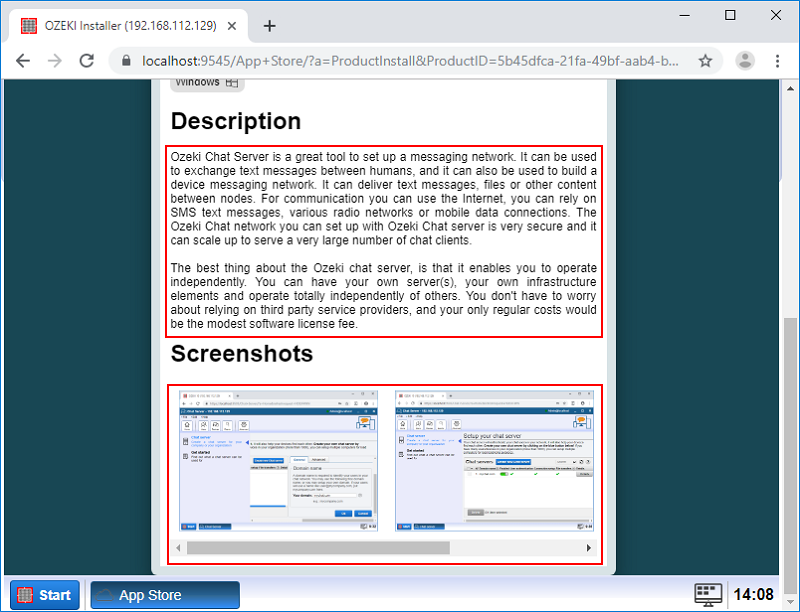Viewport: 800px width, 612px height.
Task: Open the first chat server screenshot
Action: point(279,461)
